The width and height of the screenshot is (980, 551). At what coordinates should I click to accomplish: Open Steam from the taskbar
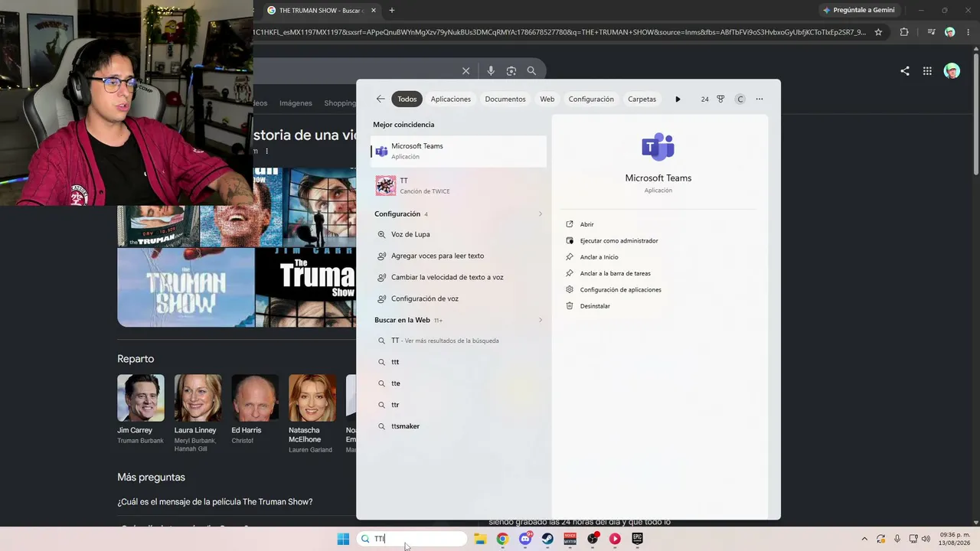pyautogui.click(x=547, y=539)
